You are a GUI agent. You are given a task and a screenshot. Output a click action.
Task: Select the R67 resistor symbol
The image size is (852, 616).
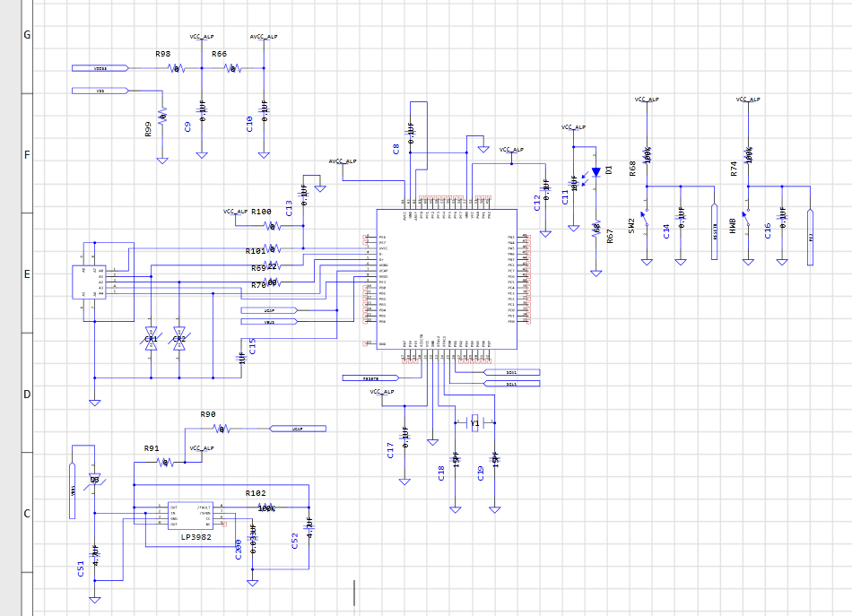coord(596,229)
